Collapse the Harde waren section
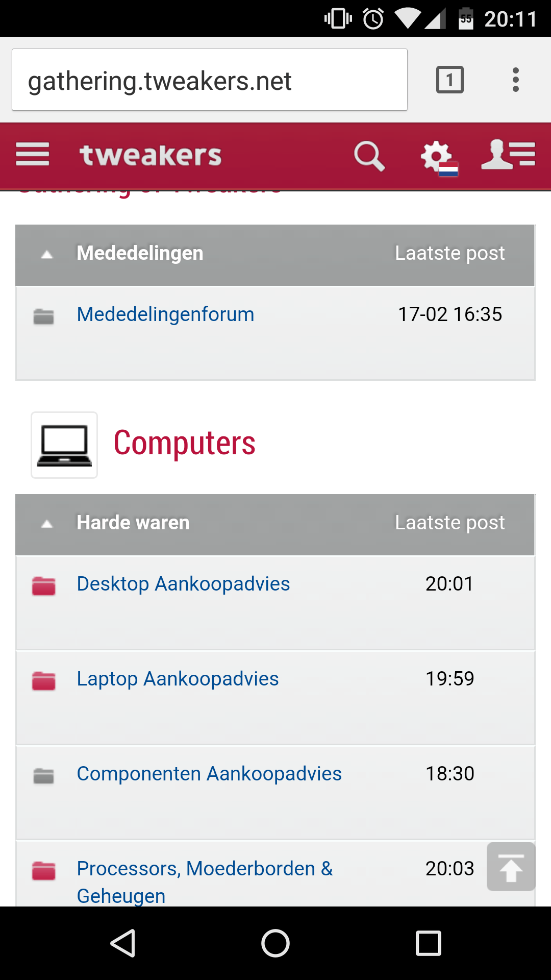The width and height of the screenshot is (551, 980). pos(47,524)
